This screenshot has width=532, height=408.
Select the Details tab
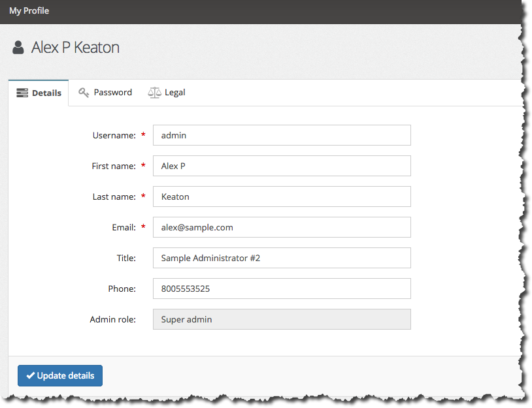coord(39,93)
